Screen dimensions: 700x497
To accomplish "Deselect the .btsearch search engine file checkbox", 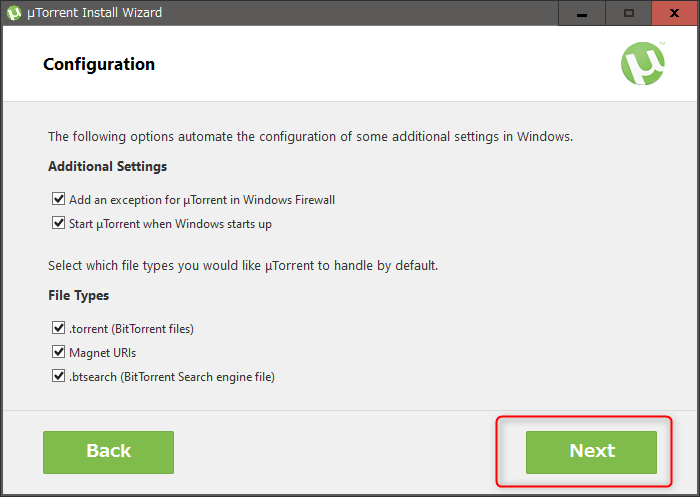I will click(x=58, y=377).
